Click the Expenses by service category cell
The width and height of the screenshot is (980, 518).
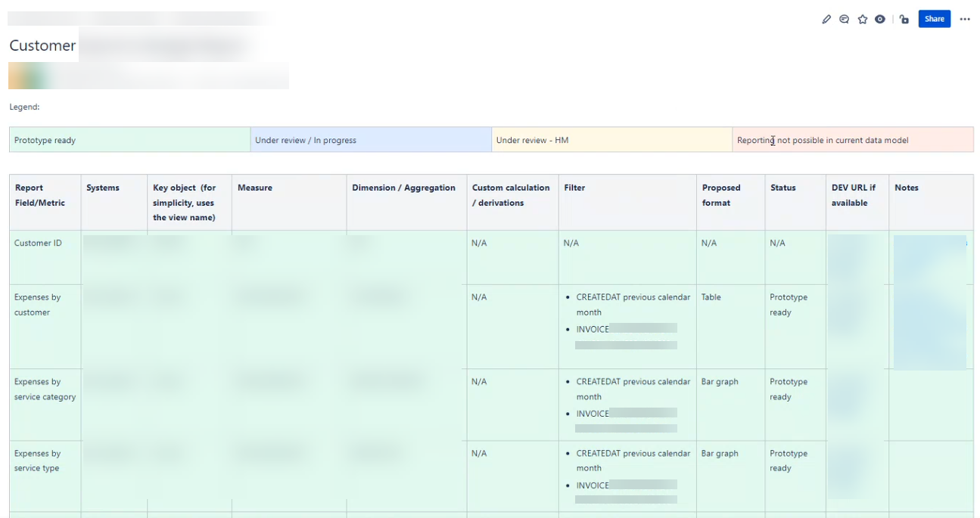pyautogui.click(x=45, y=389)
